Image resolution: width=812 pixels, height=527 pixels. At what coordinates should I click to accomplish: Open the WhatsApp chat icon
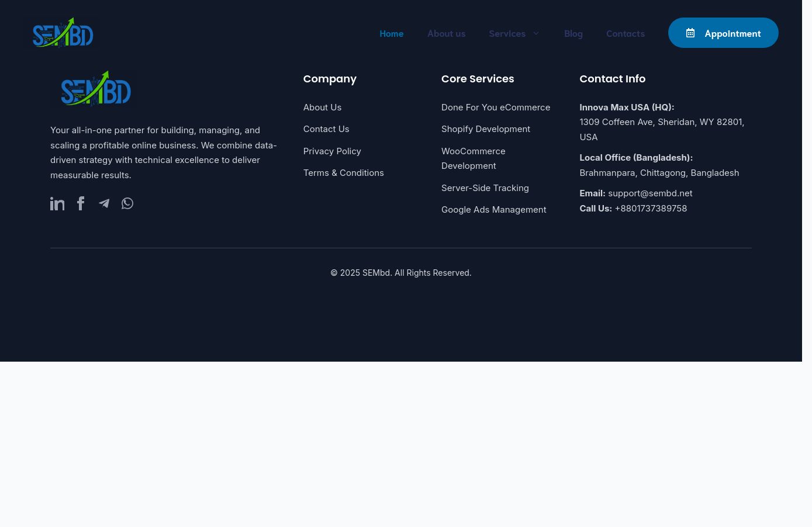click(127, 203)
